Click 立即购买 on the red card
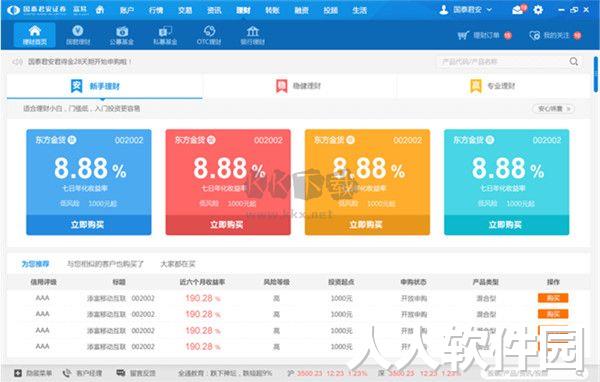This screenshot has height=382, width=600. [228, 225]
